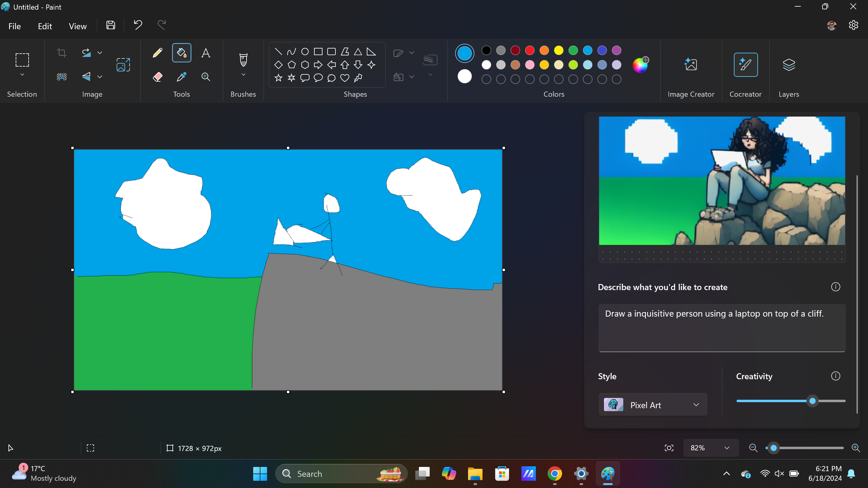Click the Remove background icon
This screenshot has height=488, width=868.
62,77
